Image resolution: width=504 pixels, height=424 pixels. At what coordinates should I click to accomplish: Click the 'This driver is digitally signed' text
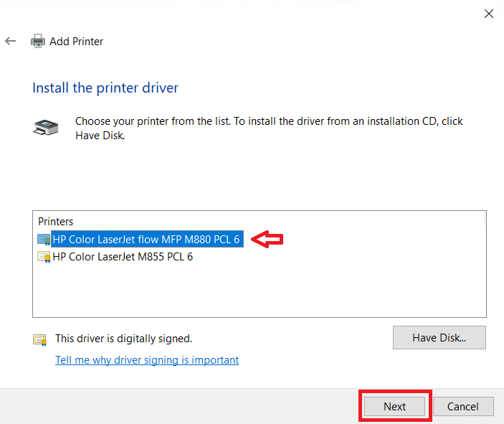point(124,339)
